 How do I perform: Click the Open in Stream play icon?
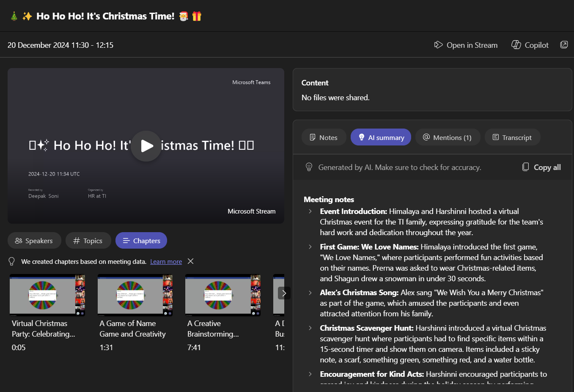tap(438, 44)
